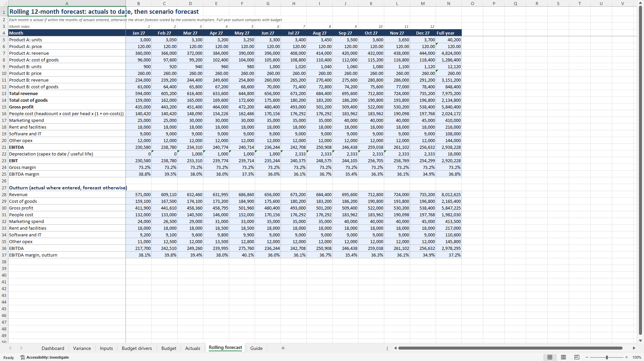Select column B header
The width and height of the screenshot is (644, 361).
tap(139, 4)
